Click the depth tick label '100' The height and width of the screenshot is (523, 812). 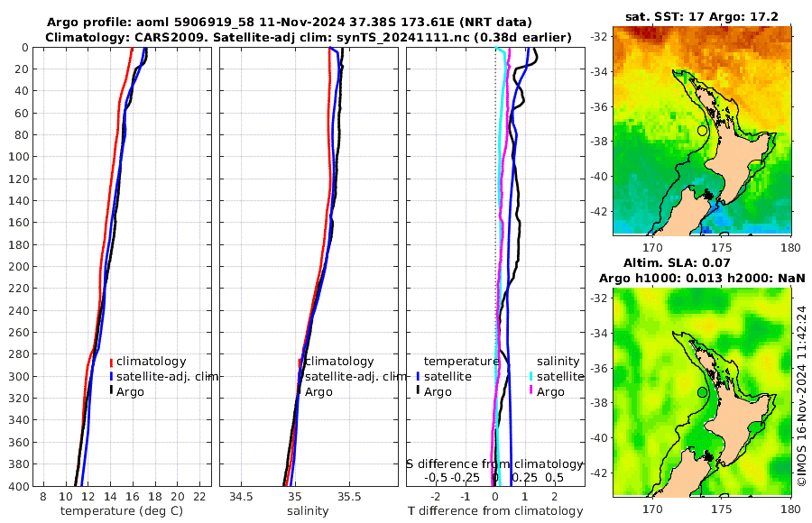(x=18, y=157)
